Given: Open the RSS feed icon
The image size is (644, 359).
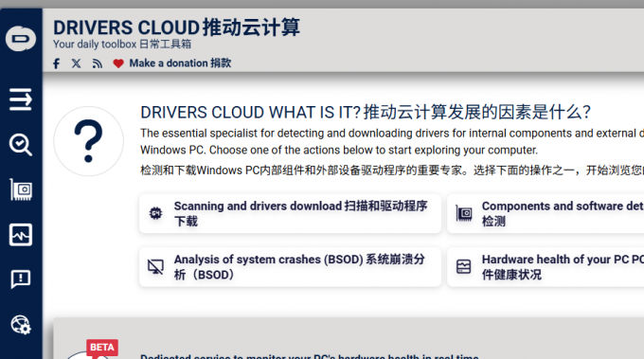Looking at the screenshot, I should pyautogui.click(x=97, y=63).
